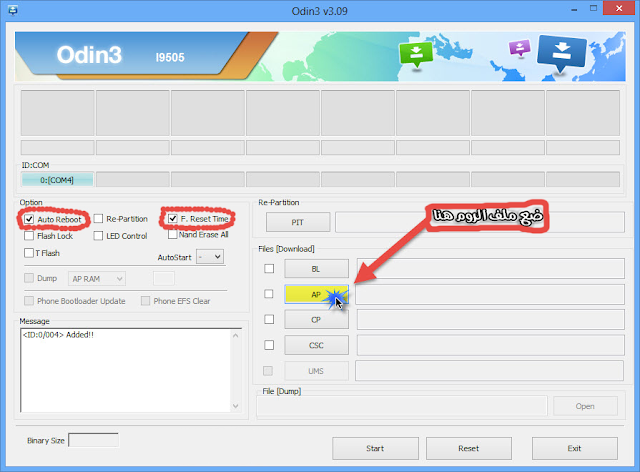Select the 0:[COM4] port box
This screenshot has width=640, height=472.
[57, 180]
